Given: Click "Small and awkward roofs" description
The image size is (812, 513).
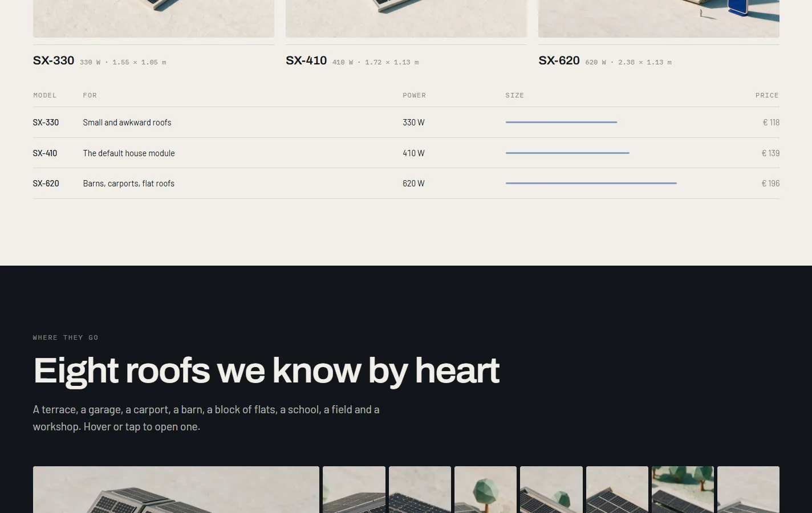Looking at the screenshot, I should coord(127,123).
